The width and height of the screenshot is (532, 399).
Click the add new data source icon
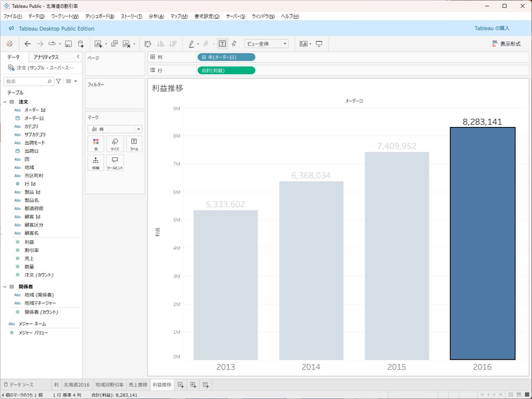pos(81,44)
